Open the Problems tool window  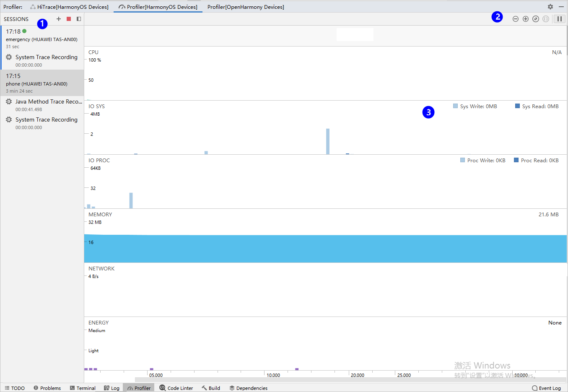click(x=47, y=388)
